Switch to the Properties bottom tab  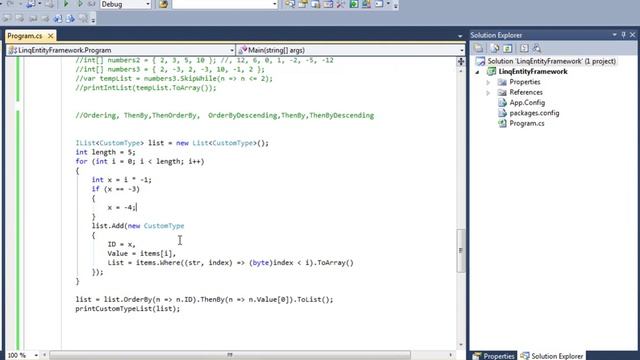[493, 356]
